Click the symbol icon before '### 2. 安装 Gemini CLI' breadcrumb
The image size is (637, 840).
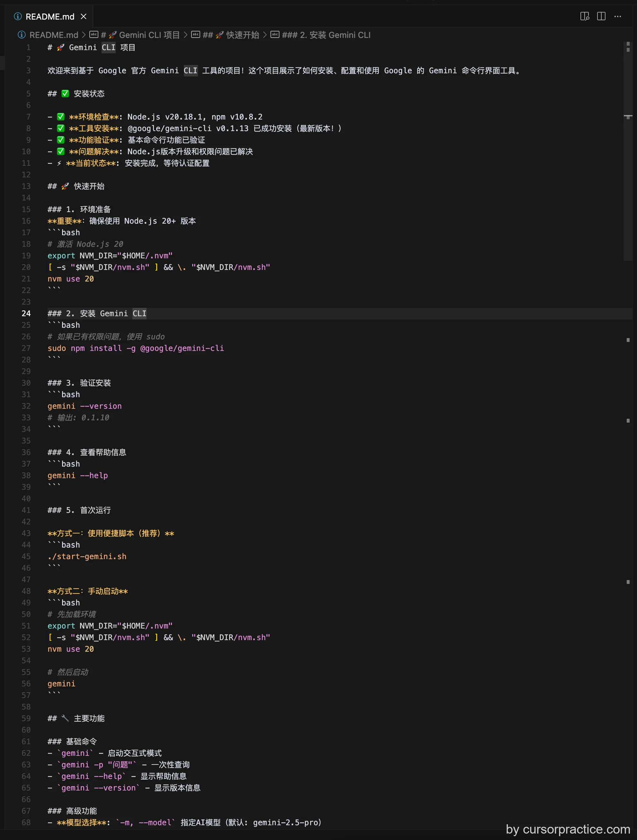[274, 35]
